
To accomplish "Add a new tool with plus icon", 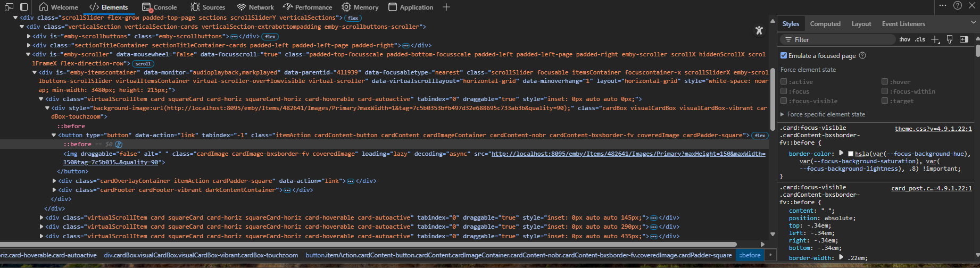I will click(x=446, y=7).
